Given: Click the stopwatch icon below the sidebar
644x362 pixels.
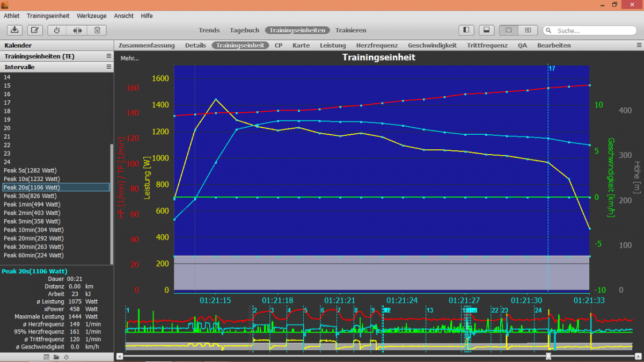Looking at the screenshot, I should coord(66,357).
